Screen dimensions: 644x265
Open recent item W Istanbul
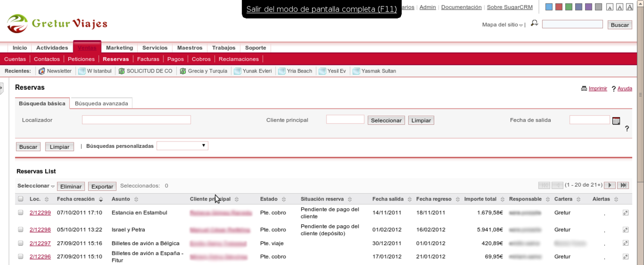pyautogui.click(x=95, y=71)
